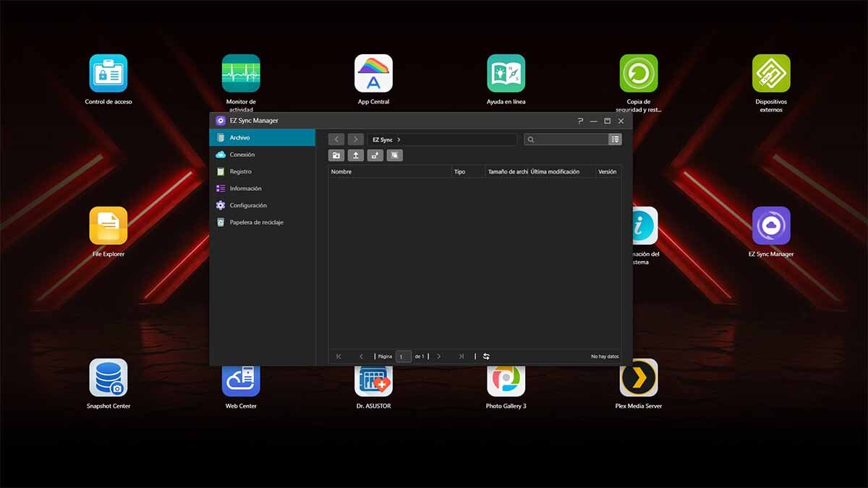868x488 pixels.
Task: Launch Monitor de actividad from the desktop
Action: pos(241,73)
